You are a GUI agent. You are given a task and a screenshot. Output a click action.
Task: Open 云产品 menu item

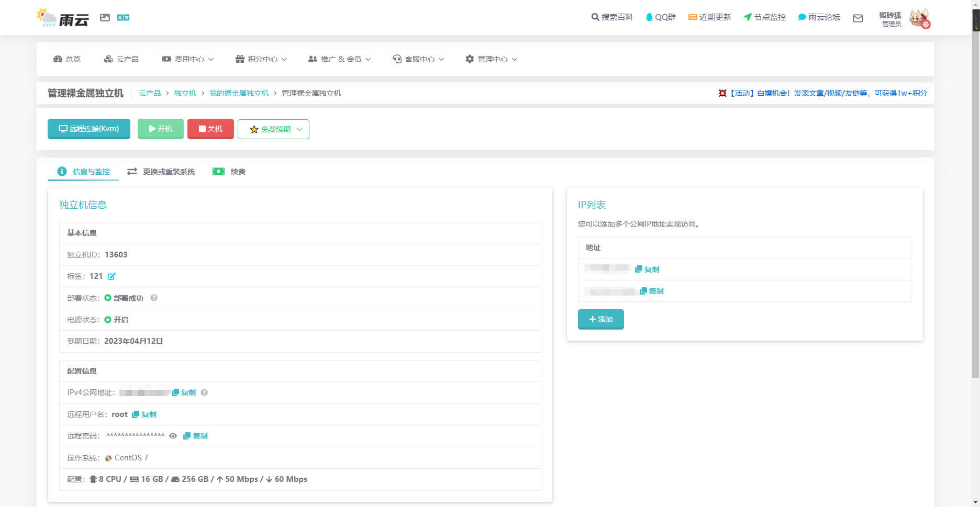121,59
